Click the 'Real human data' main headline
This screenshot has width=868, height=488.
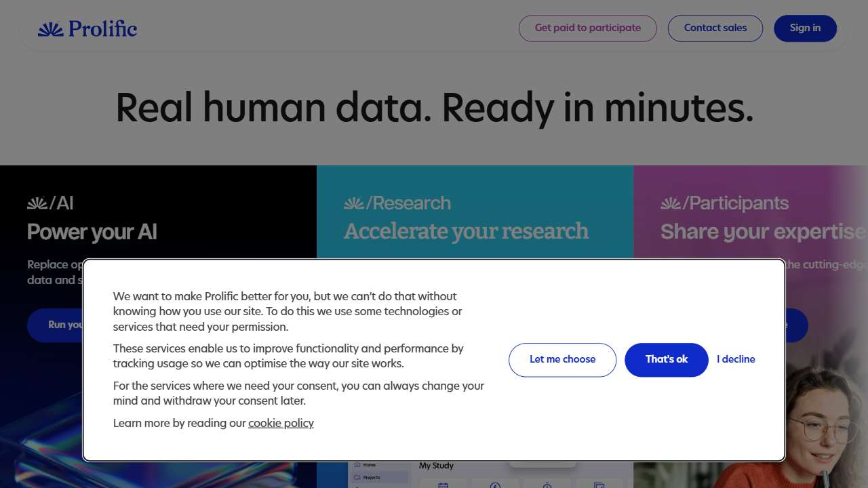pyautogui.click(x=434, y=107)
